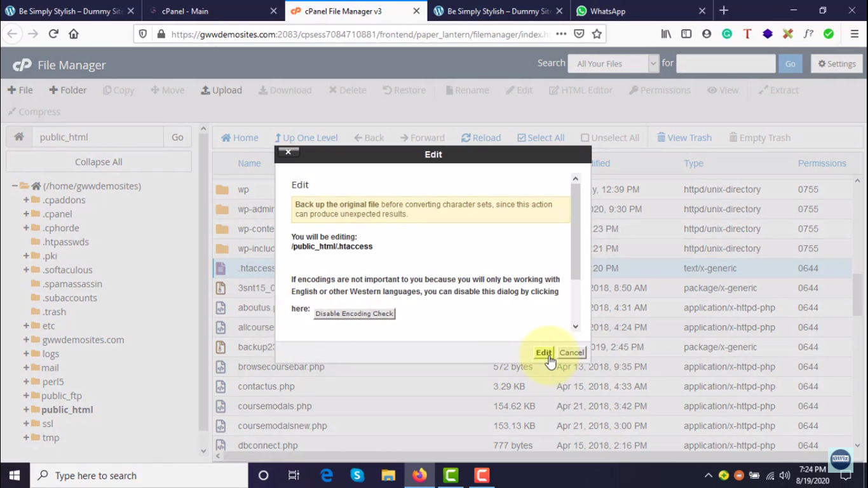Select coursemodalsnew.php file icon
The image size is (868, 488).
pos(220,426)
